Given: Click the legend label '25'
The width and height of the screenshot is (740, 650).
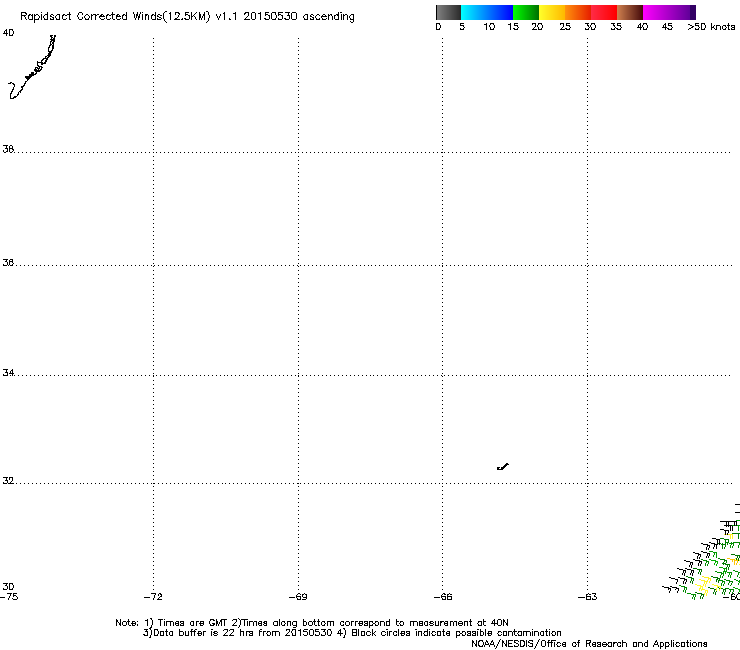Looking at the screenshot, I should (565, 27).
